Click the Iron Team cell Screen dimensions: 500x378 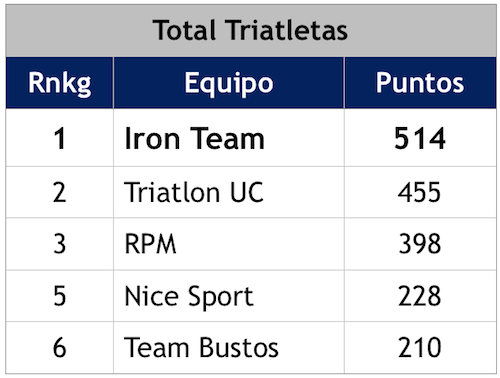click(229, 138)
